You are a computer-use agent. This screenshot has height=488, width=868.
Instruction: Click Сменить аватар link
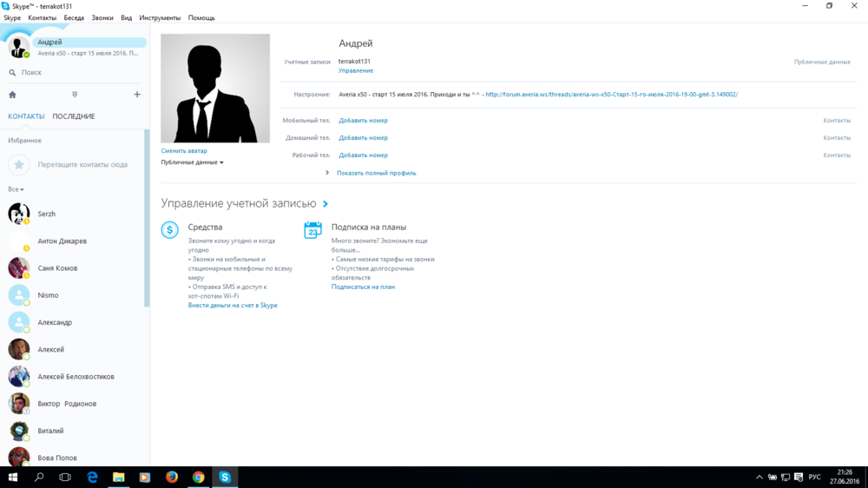[184, 151]
